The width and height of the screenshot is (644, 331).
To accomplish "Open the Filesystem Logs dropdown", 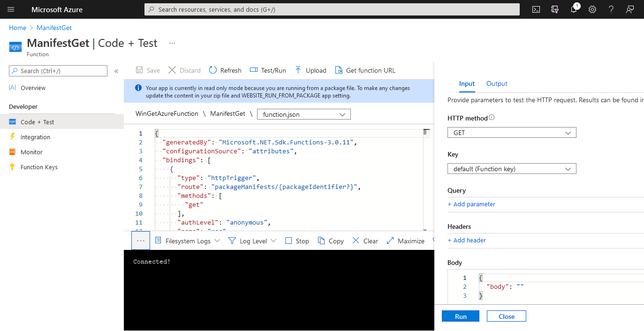I will pyautogui.click(x=188, y=241).
